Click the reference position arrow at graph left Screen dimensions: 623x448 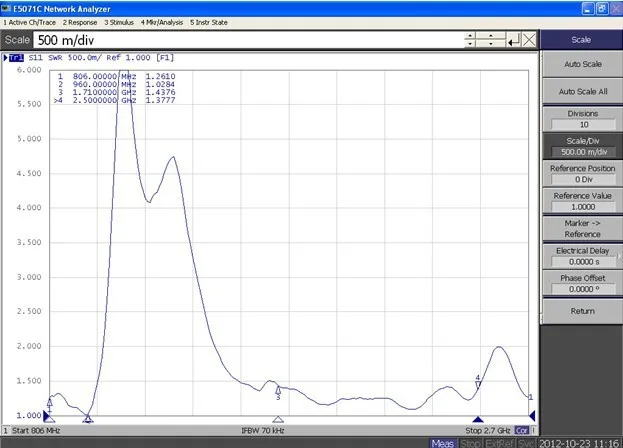[46, 416]
